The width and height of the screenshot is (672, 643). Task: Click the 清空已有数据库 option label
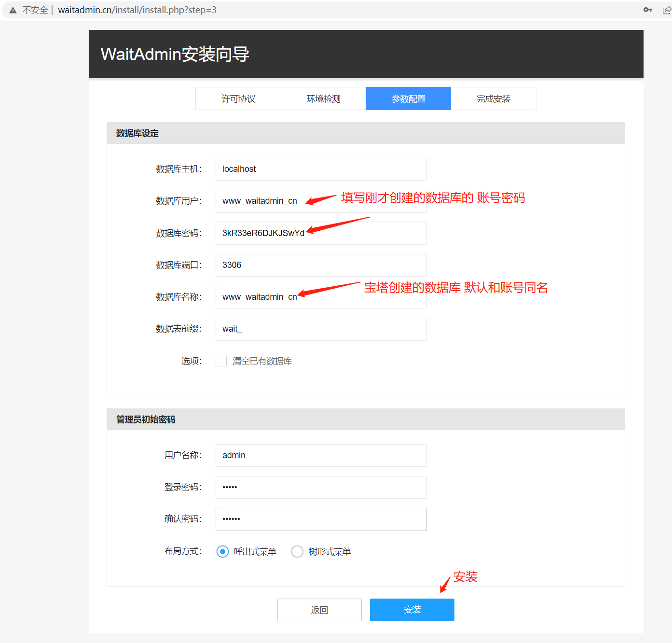[262, 361]
